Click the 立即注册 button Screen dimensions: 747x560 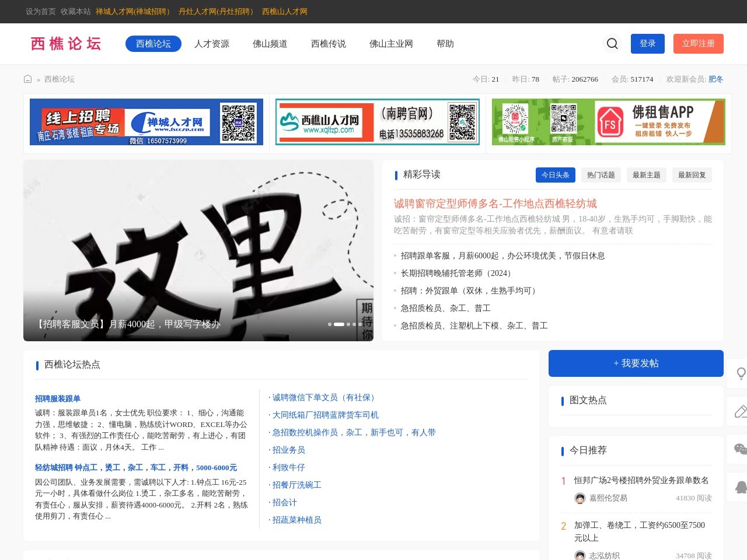coord(699,44)
